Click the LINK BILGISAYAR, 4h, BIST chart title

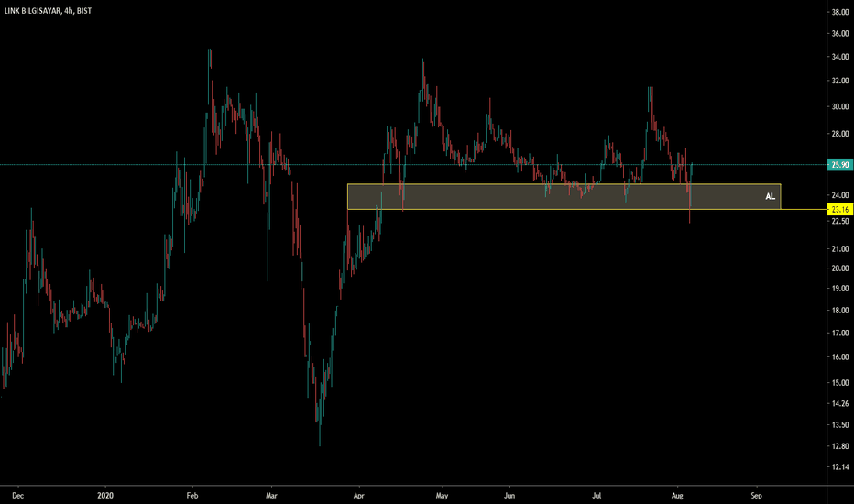click(x=48, y=11)
